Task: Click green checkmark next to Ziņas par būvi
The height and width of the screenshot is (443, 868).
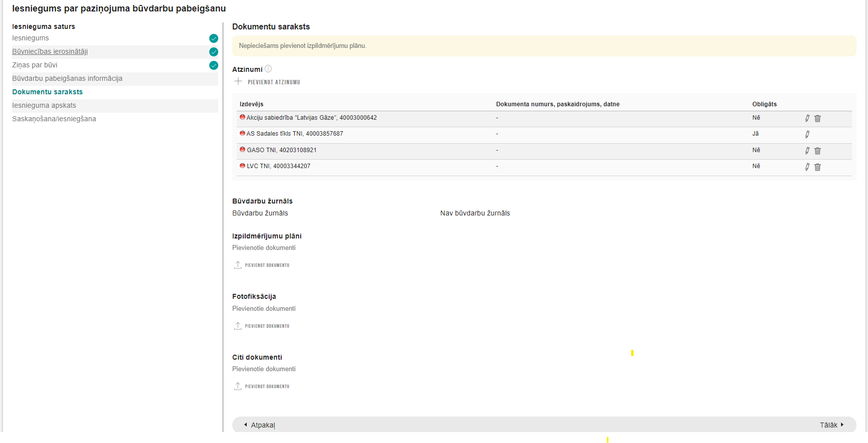Action: pos(214,65)
